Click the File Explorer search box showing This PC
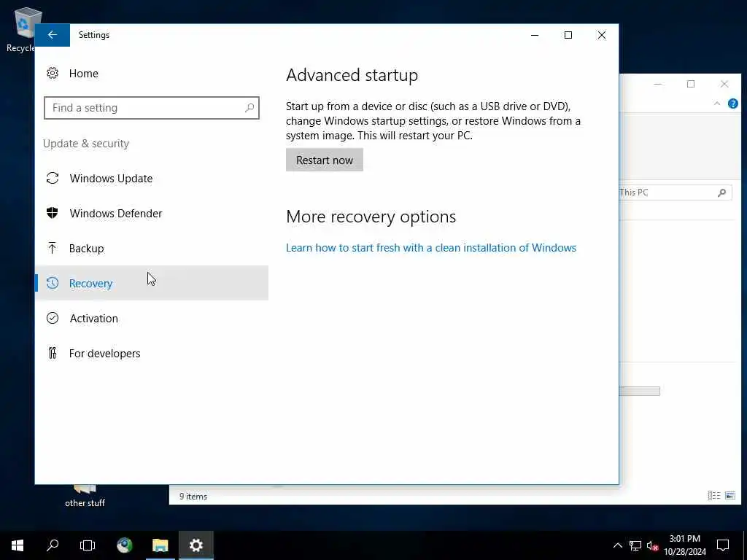 (x=675, y=192)
